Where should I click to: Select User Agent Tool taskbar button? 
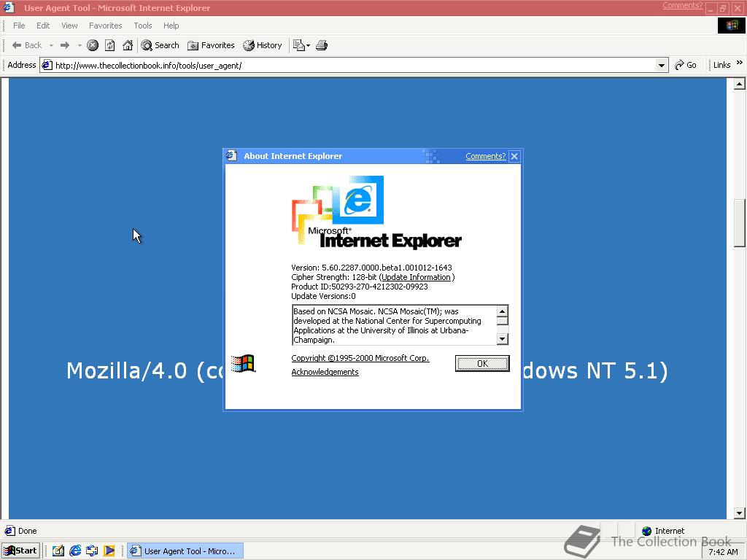pos(185,551)
